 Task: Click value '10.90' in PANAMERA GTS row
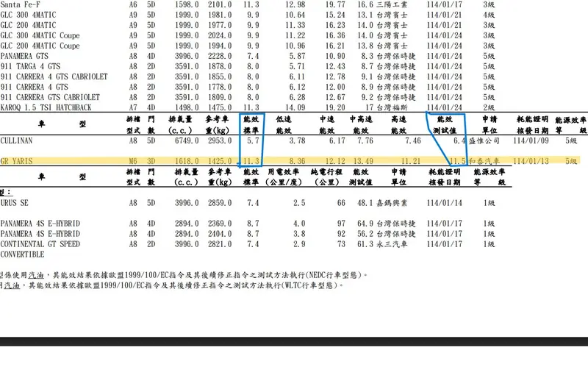[x=335, y=56]
